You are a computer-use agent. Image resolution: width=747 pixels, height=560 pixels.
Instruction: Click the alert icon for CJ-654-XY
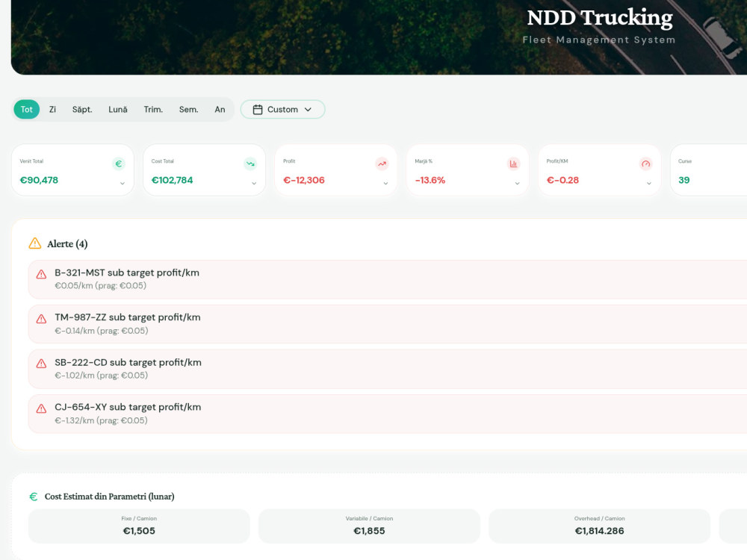pyautogui.click(x=41, y=408)
